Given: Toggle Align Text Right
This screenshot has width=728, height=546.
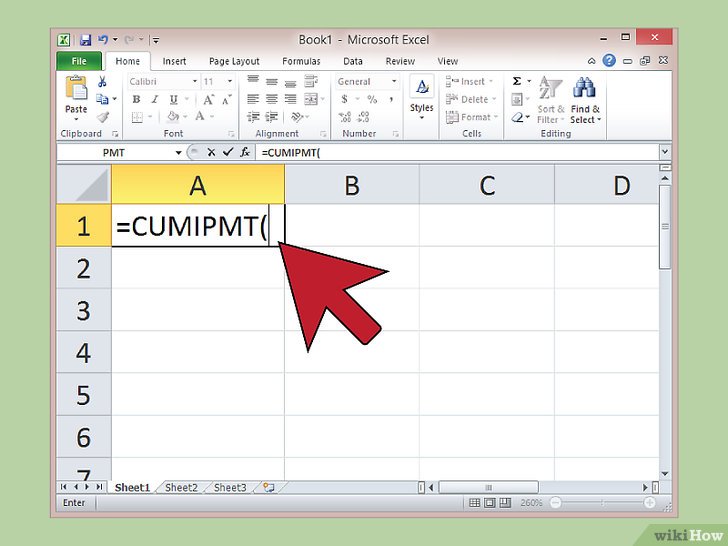Looking at the screenshot, I should pyautogui.click(x=290, y=99).
